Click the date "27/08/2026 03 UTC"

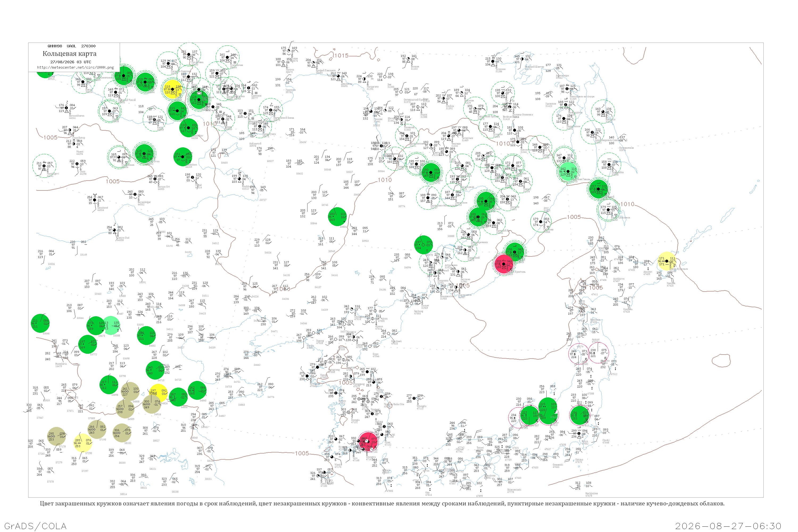70,62
